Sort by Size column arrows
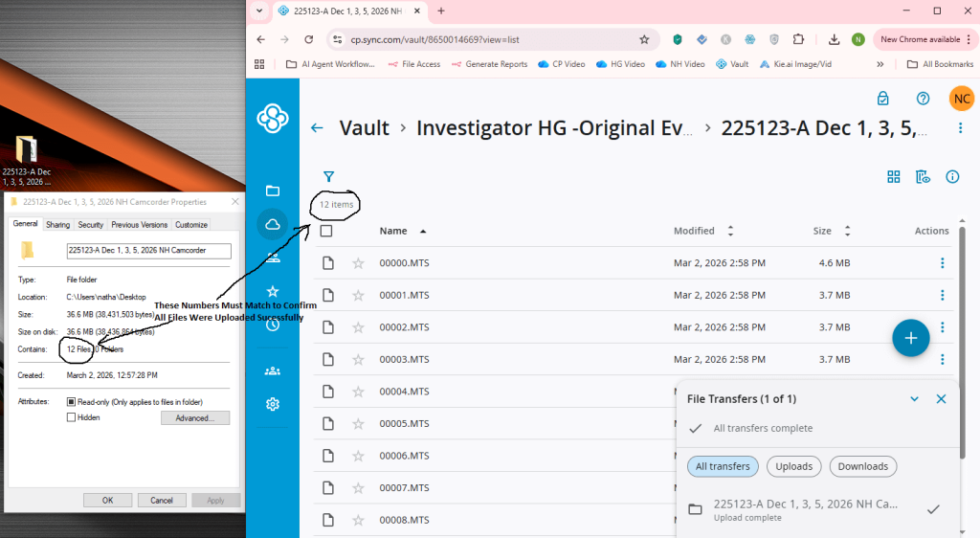980x538 pixels. [848, 232]
